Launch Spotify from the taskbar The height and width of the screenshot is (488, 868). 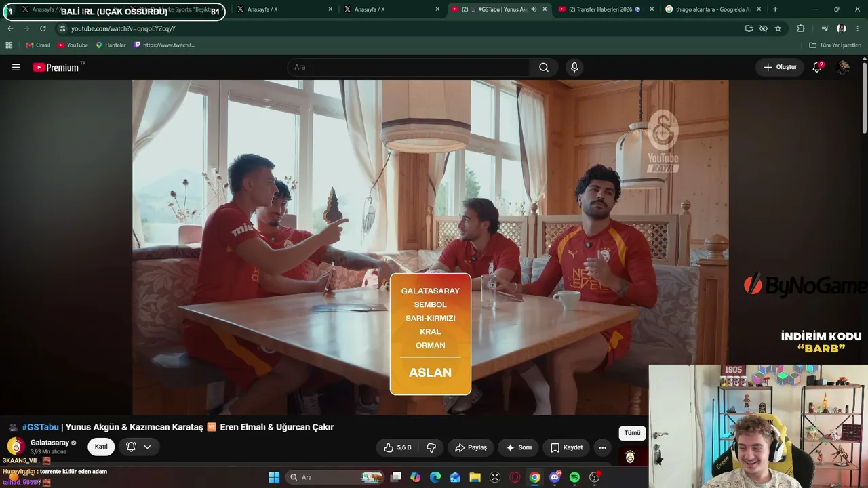point(574,477)
